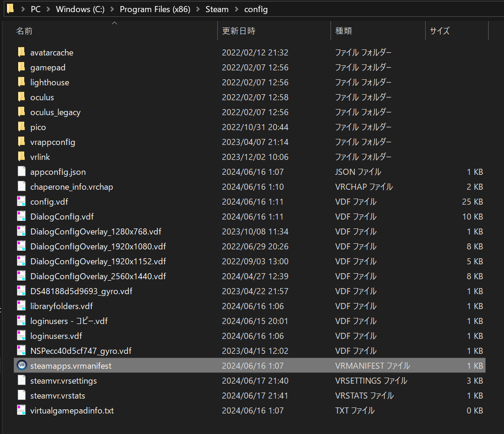Click the steamapps.vrmanifest VR icon

[21, 365]
